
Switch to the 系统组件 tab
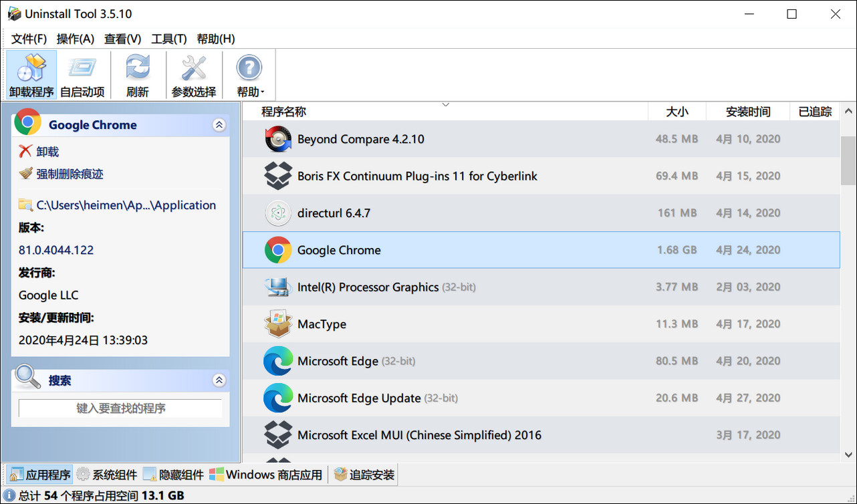point(107,475)
